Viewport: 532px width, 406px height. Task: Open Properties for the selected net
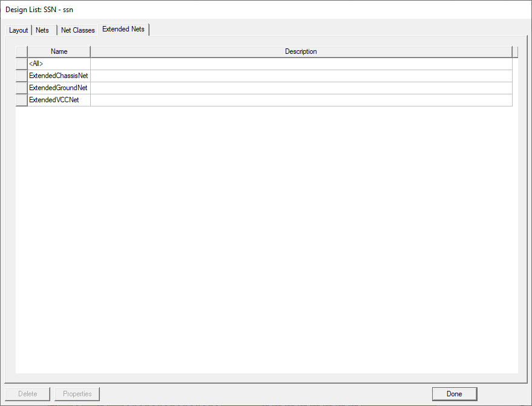[x=77, y=393]
